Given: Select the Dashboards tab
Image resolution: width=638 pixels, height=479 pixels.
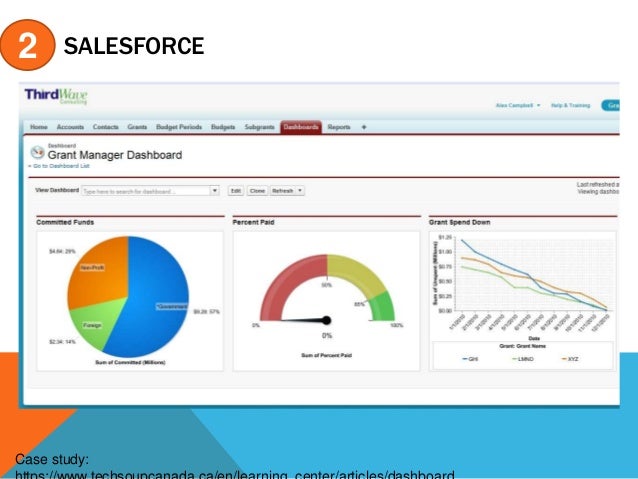Looking at the screenshot, I should click(x=301, y=127).
